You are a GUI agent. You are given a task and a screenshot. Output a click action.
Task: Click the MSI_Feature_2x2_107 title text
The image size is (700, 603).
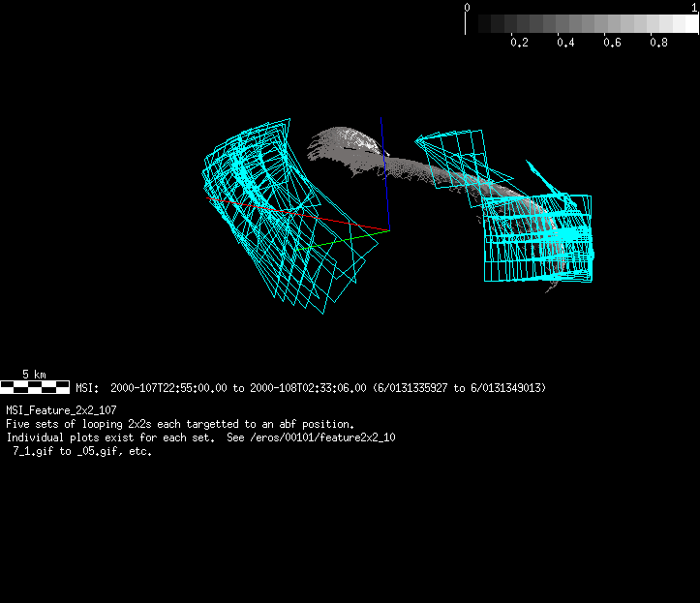point(60,410)
